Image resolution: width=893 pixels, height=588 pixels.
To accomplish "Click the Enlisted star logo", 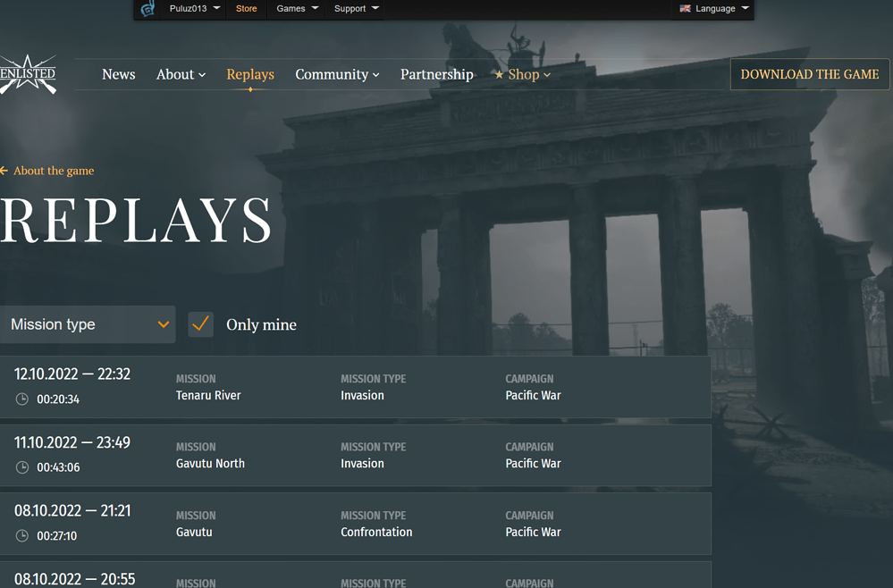I will pos(27,74).
